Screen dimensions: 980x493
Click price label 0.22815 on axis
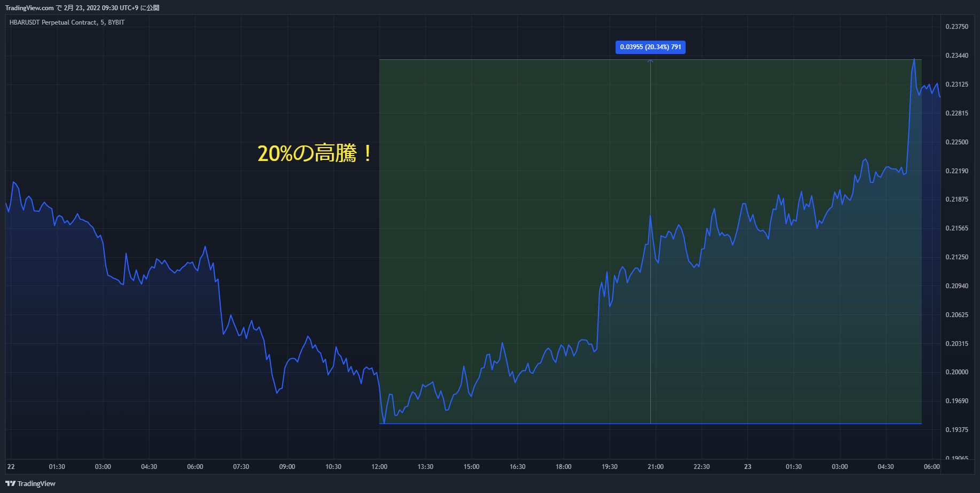tap(956, 113)
